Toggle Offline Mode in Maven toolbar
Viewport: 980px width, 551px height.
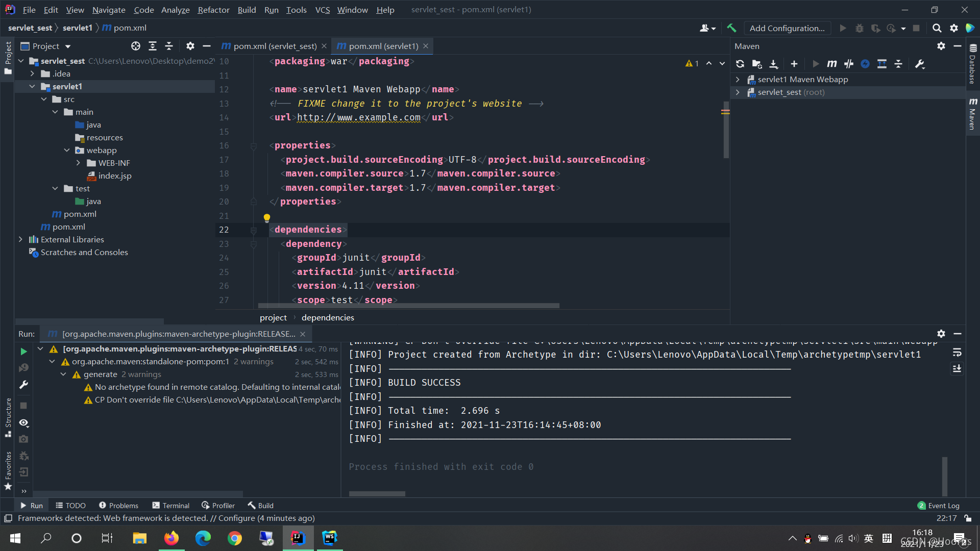click(849, 64)
